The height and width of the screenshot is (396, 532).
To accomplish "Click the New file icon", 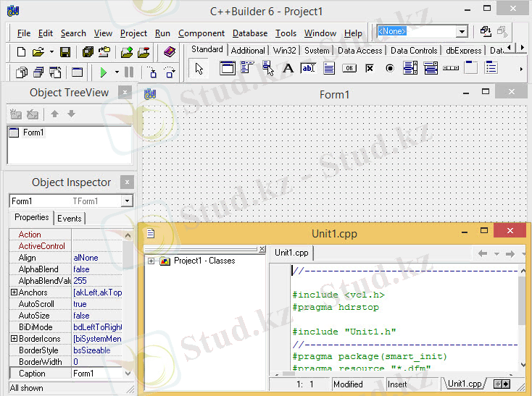I will (21, 52).
